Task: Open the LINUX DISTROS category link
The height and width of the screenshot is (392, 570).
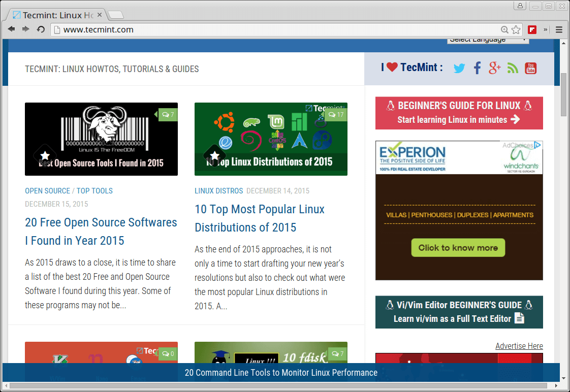Action: tap(219, 191)
